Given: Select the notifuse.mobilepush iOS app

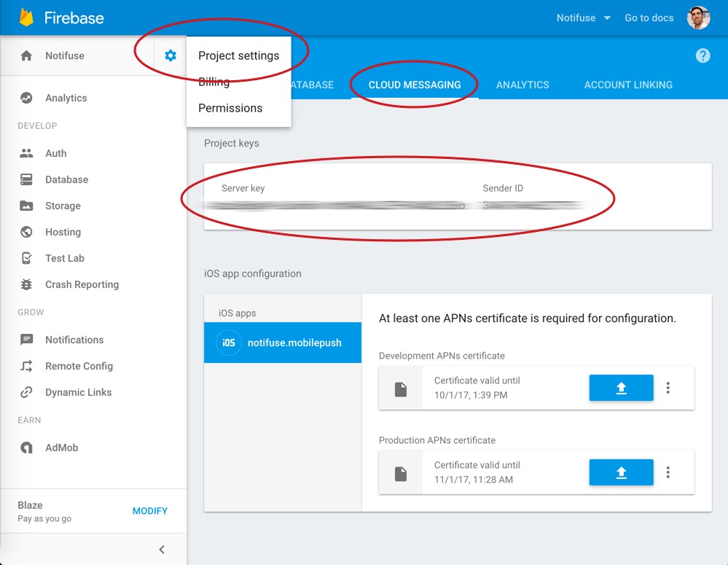Looking at the screenshot, I should pos(283,343).
